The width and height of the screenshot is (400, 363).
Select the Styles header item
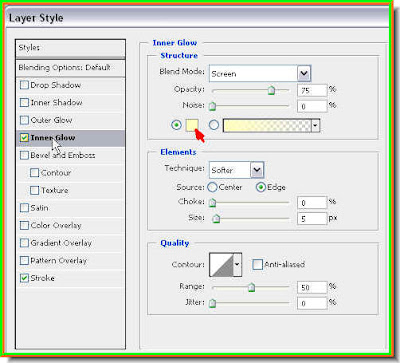coord(70,49)
